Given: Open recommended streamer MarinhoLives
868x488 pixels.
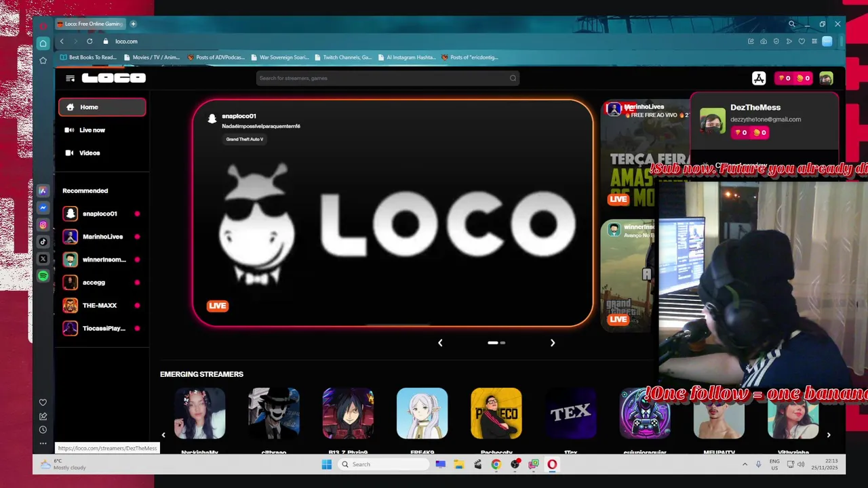Looking at the screenshot, I should [x=102, y=237].
